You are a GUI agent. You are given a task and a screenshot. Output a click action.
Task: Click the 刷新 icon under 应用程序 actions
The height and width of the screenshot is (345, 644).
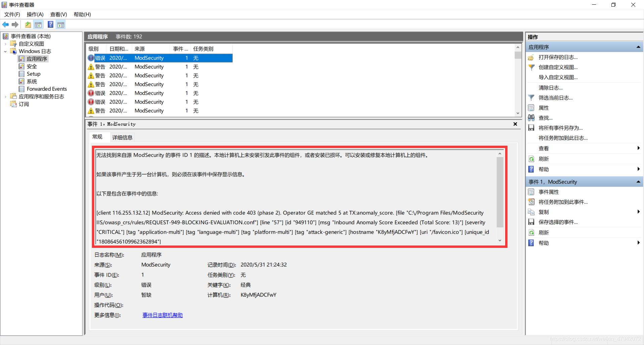click(531, 159)
